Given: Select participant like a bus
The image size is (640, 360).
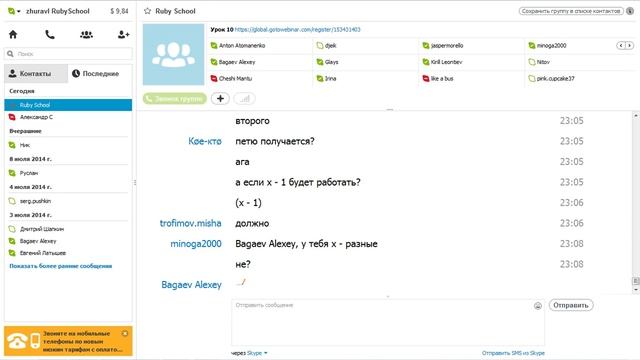Looking at the screenshot, I should point(438,78).
